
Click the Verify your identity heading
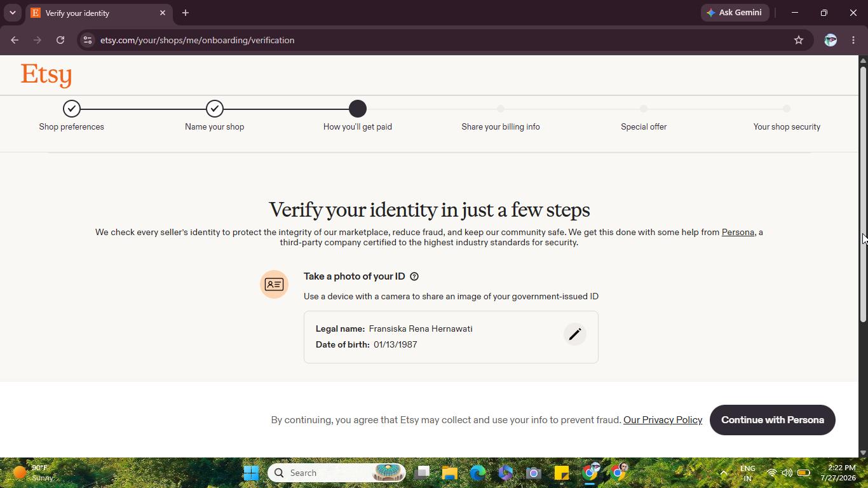pos(430,210)
